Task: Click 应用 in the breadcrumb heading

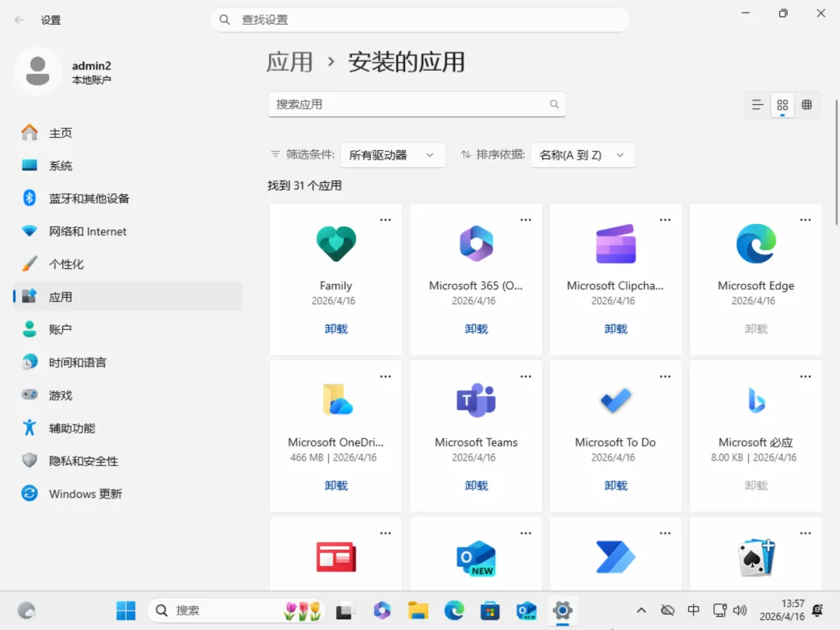Action: point(290,62)
